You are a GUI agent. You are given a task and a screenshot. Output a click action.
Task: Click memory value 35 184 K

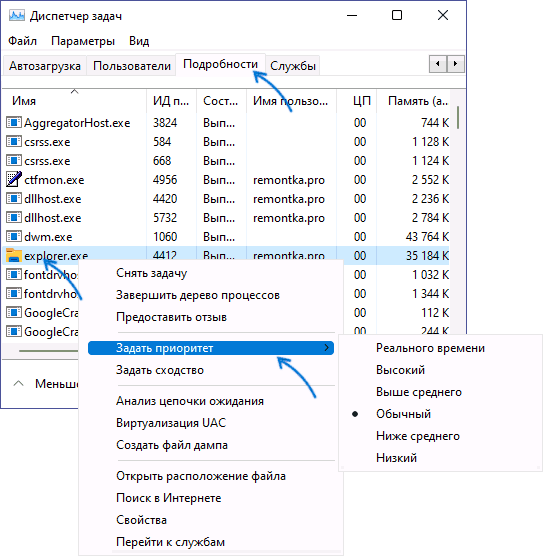click(427, 256)
